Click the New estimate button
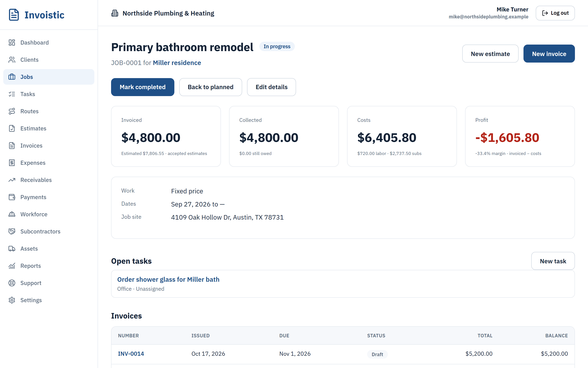 pos(490,54)
